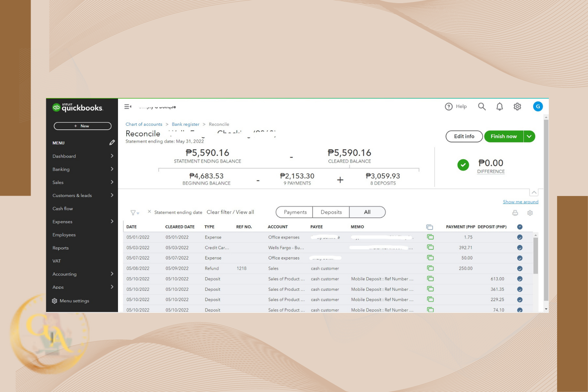Open the filter funnel icon

(134, 212)
